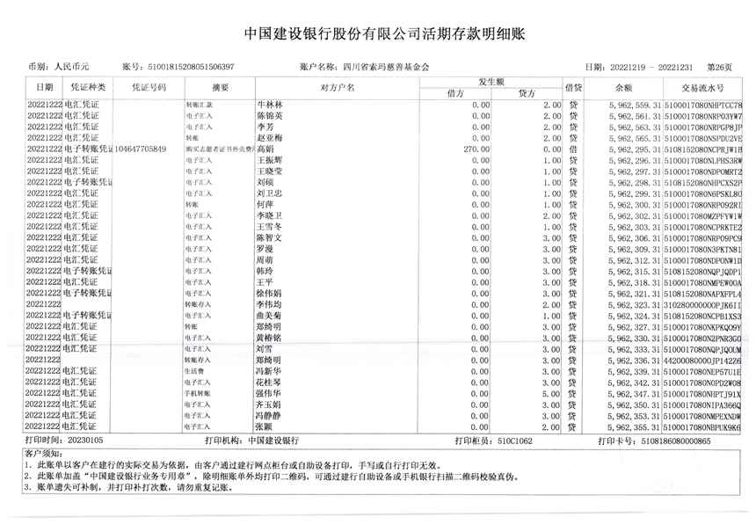The height and width of the screenshot is (532, 756).
Task: Click the 交易流水号 column header
Action: coord(702,88)
